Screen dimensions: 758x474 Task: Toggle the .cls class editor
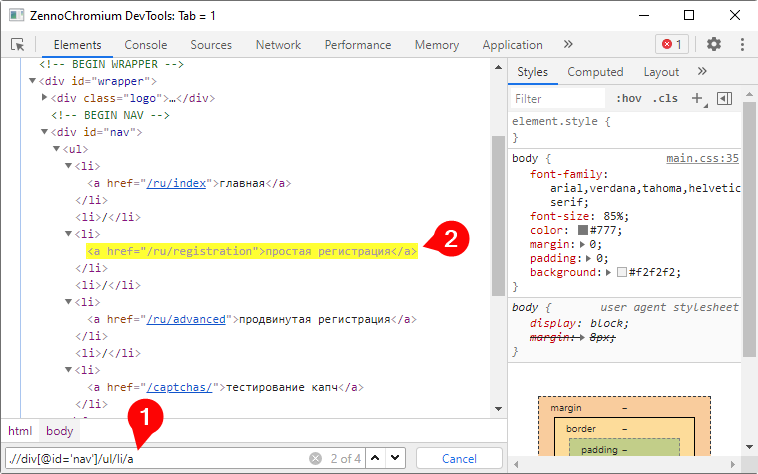tap(665, 98)
